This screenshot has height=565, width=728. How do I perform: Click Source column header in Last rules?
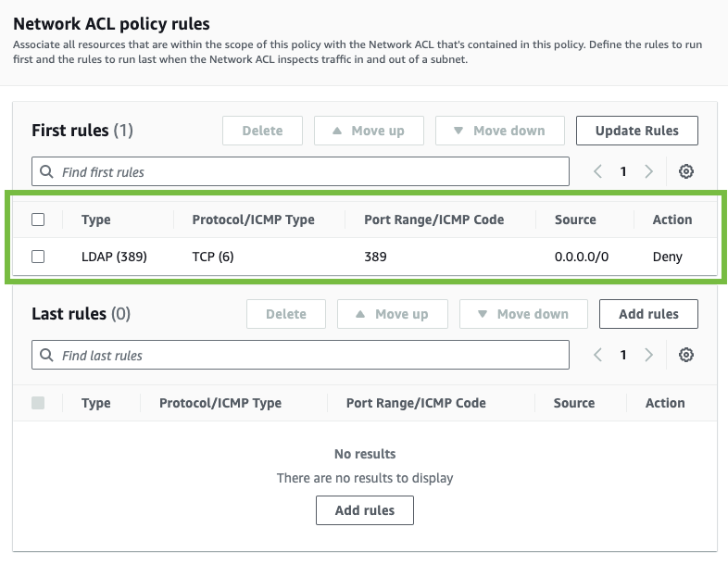pyautogui.click(x=574, y=403)
